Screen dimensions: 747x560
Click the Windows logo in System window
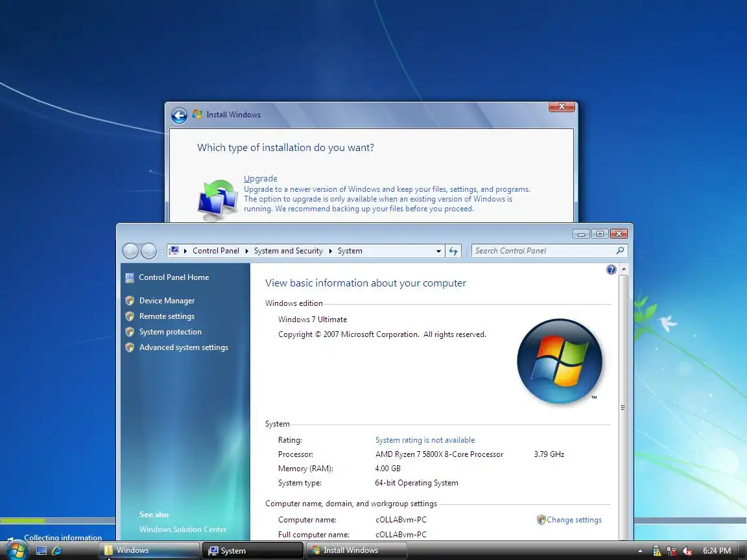click(x=560, y=362)
